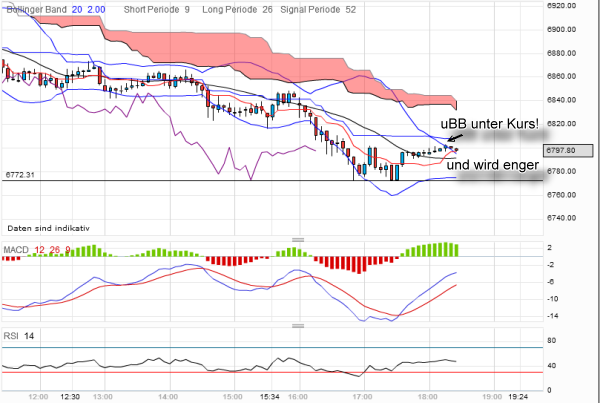The image size is (600, 403).
Task: Click the 6820.00 price axis label
Action: pos(562,124)
